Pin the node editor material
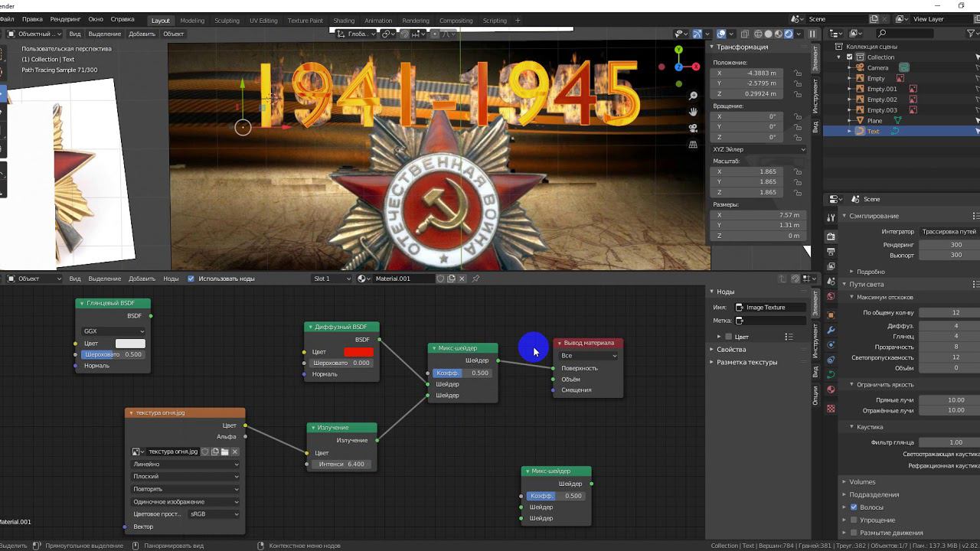 pos(475,279)
